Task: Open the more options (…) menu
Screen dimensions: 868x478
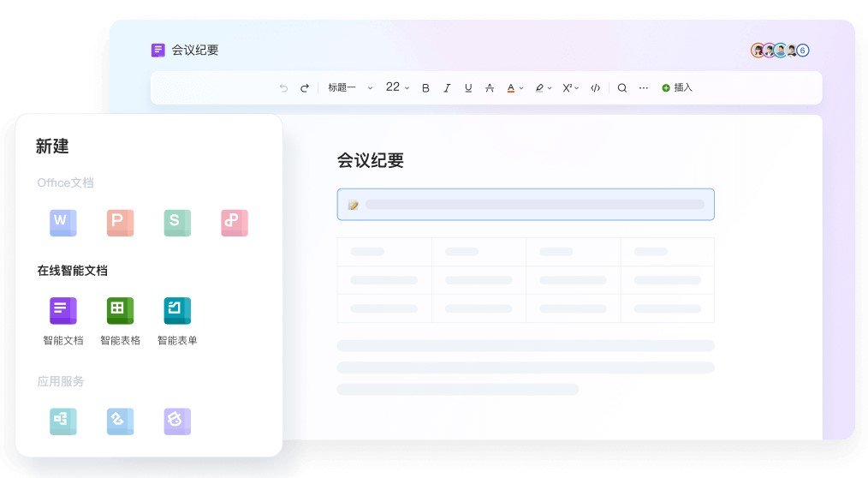Action: (x=644, y=88)
